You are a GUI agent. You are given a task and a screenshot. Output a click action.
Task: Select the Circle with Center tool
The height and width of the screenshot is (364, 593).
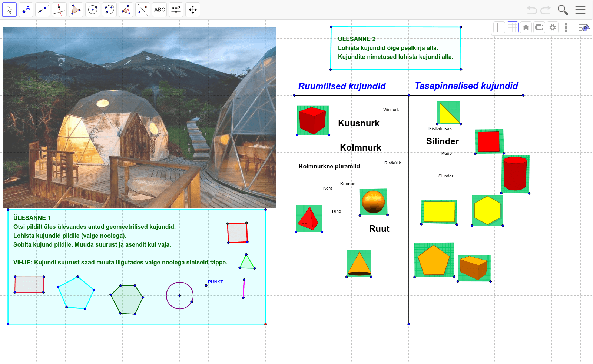[93, 10]
